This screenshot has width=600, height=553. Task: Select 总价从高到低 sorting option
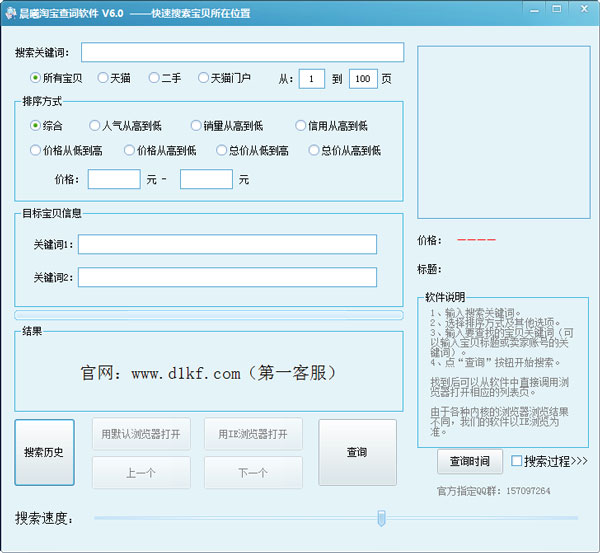tap(314, 151)
